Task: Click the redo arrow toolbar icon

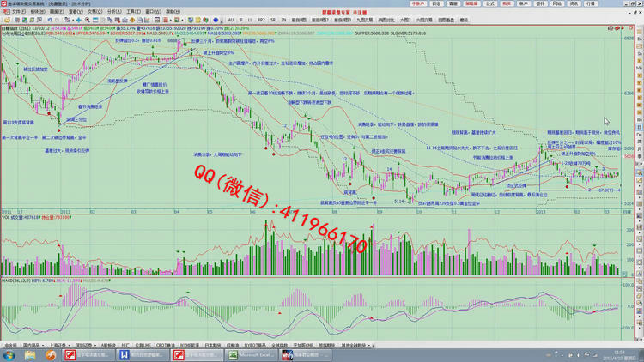Action: pos(57,20)
